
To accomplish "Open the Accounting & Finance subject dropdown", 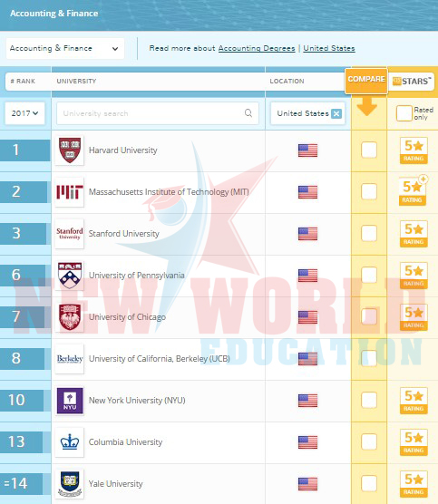I will 65,49.
